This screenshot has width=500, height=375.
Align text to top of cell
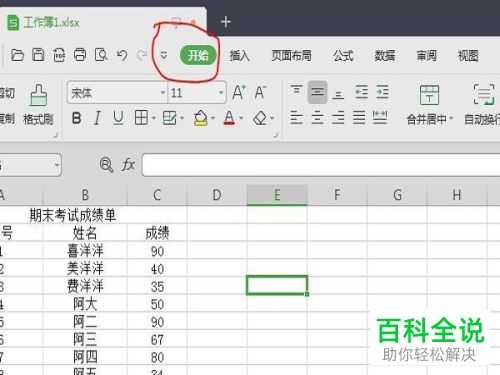296,90
